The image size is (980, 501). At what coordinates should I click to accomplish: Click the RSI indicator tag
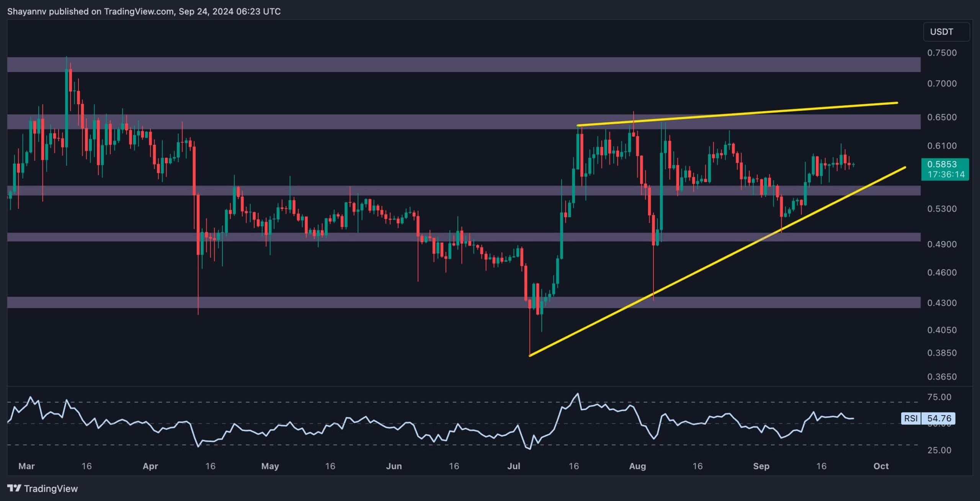point(910,418)
